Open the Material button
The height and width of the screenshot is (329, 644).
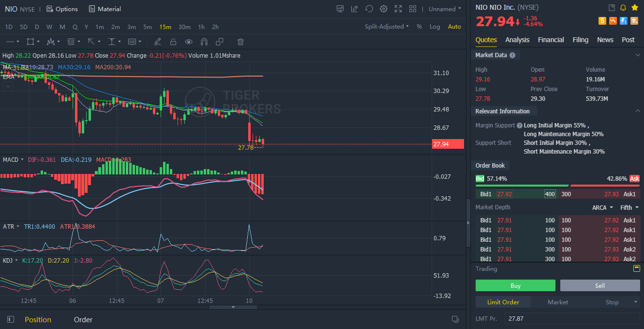(x=105, y=9)
